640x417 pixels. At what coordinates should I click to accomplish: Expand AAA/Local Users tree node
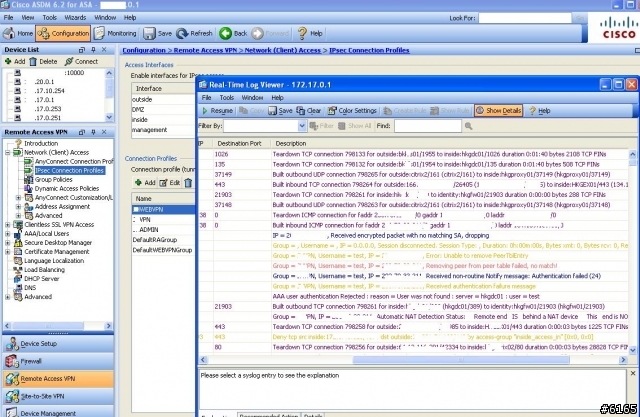click(x=7, y=234)
